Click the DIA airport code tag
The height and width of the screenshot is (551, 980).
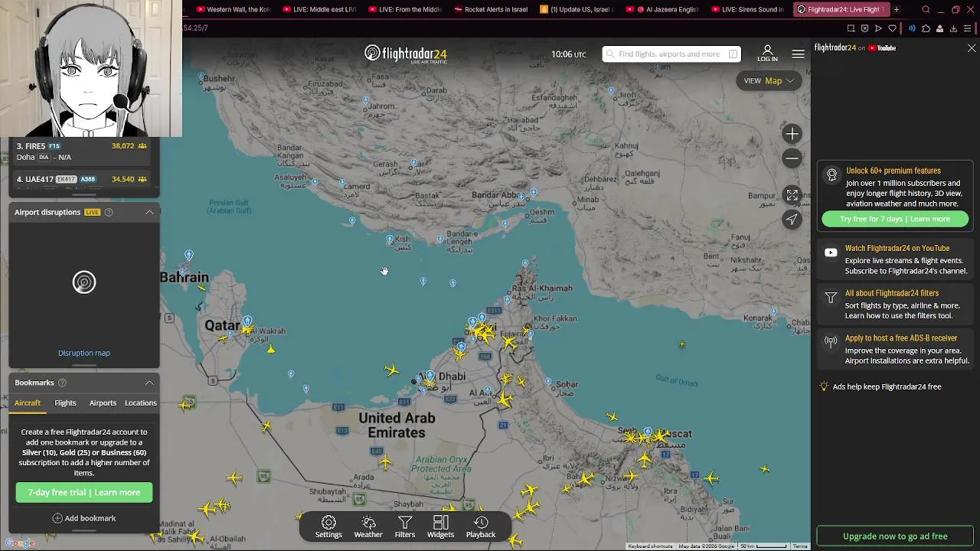point(44,157)
